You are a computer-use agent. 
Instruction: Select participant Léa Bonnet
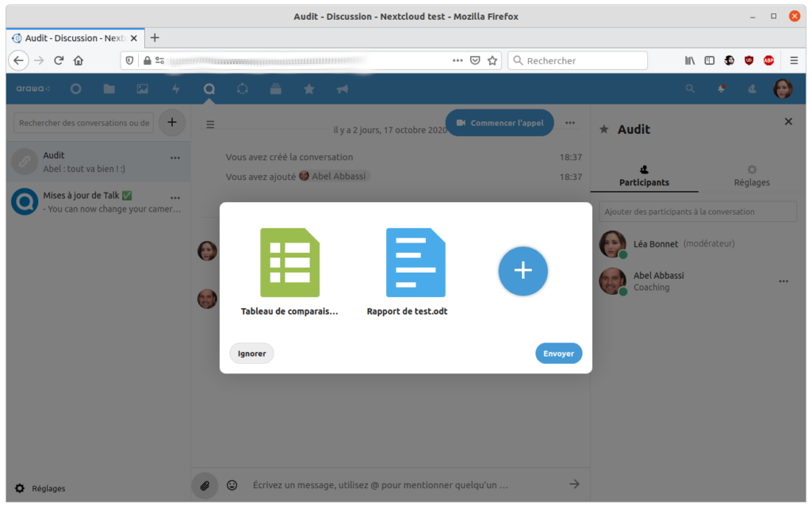click(x=698, y=243)
